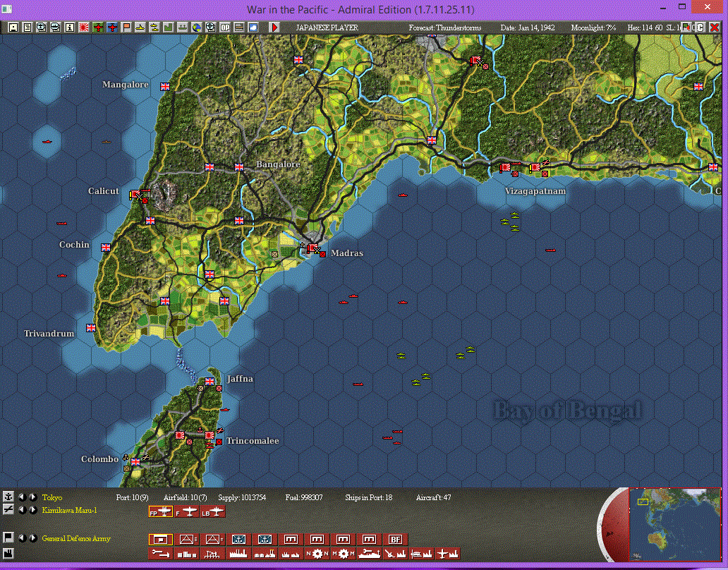This screenshot has height=570, width=728.
Task: Select the British base at Jaffna
Action: point(210,382)
